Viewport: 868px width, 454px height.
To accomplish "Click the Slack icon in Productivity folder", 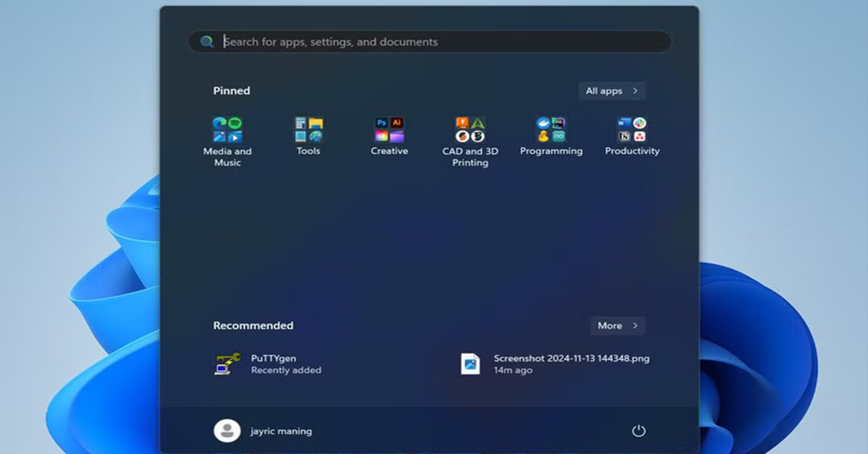I will 639,124.
